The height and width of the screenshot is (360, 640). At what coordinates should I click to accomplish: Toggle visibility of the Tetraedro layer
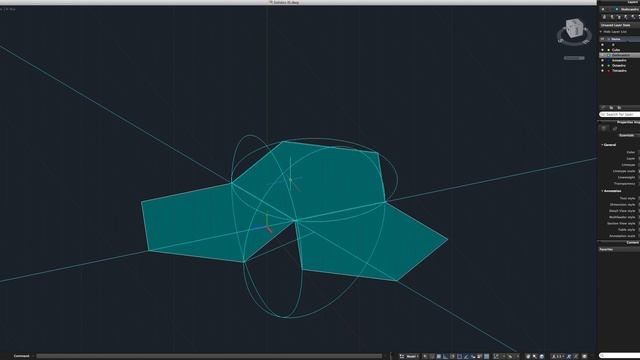pyautogui.click(x=602, y=71)
